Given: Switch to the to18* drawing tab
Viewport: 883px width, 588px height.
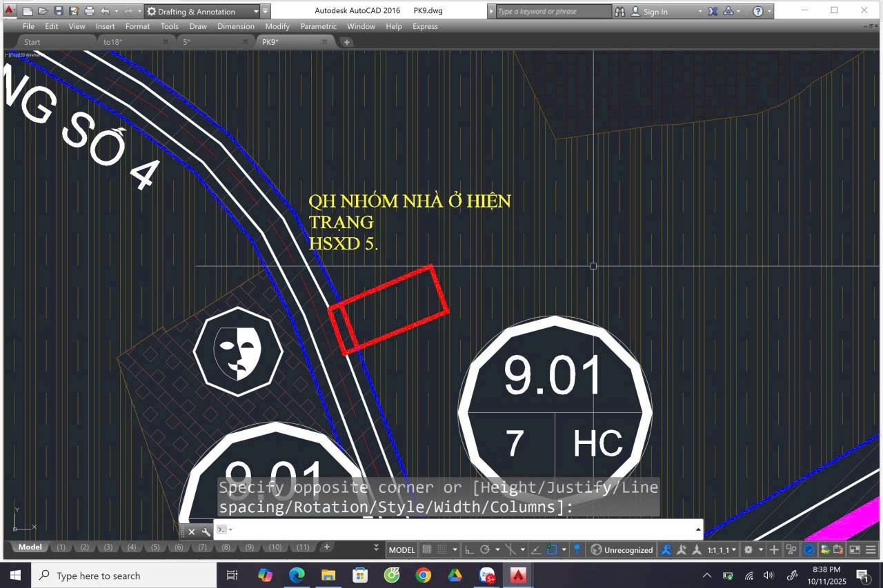Looking at the screenshot, I should point(113,42).
